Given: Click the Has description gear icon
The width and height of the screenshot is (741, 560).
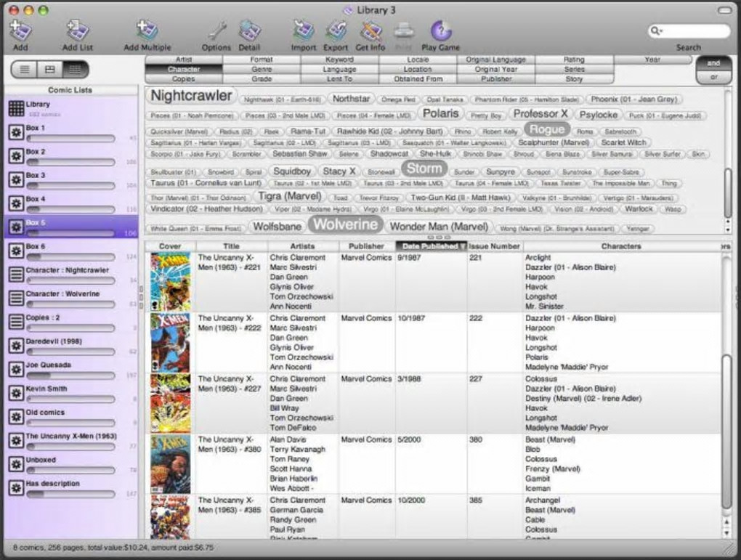Looking at the screenshot, I should pyautogui.click(x=16, y=487).
